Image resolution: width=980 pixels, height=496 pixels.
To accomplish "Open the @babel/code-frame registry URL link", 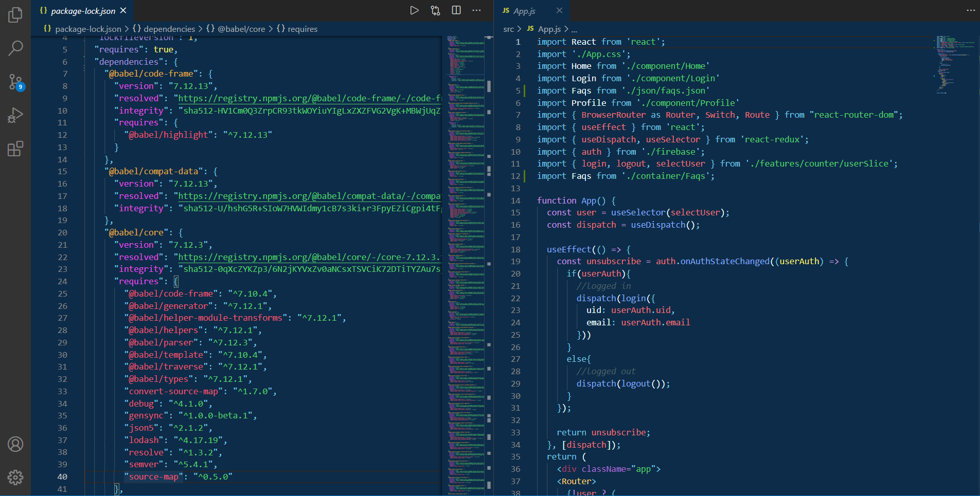I will tap(310, 98).
